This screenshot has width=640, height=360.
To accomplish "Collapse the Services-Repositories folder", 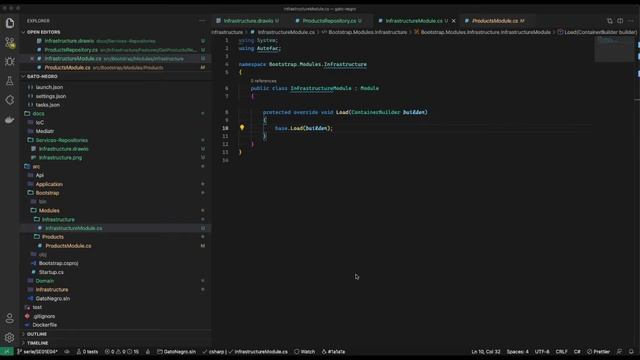I will [x=62, y=140].
